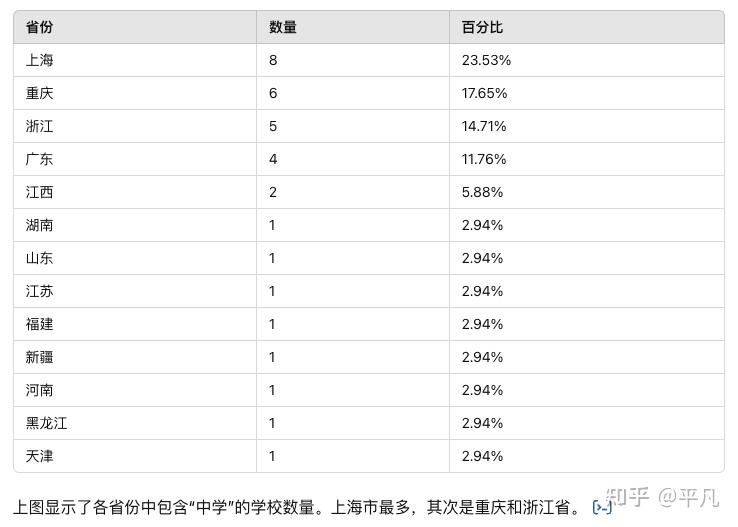
Task: Click the 省份 column header
Action: [40, 27]
